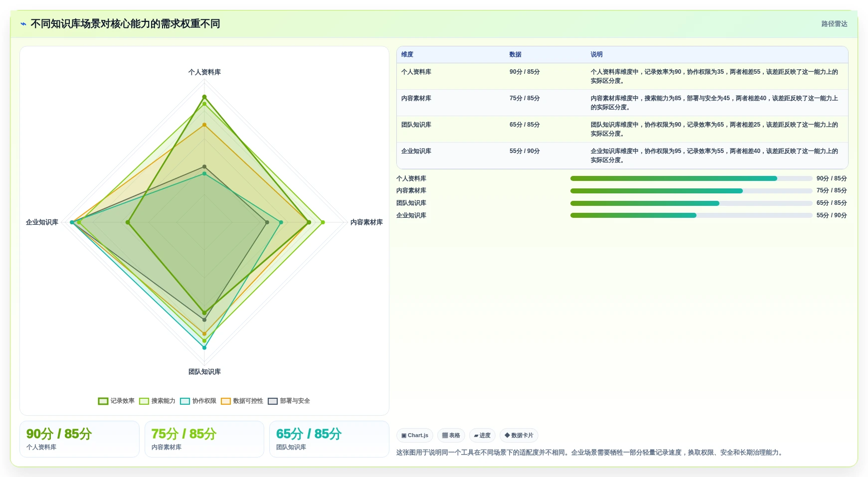Click the 进度 tag chip
Image resolution: width=868 pixels, height=477 pixels.
[x=482, y=435]
